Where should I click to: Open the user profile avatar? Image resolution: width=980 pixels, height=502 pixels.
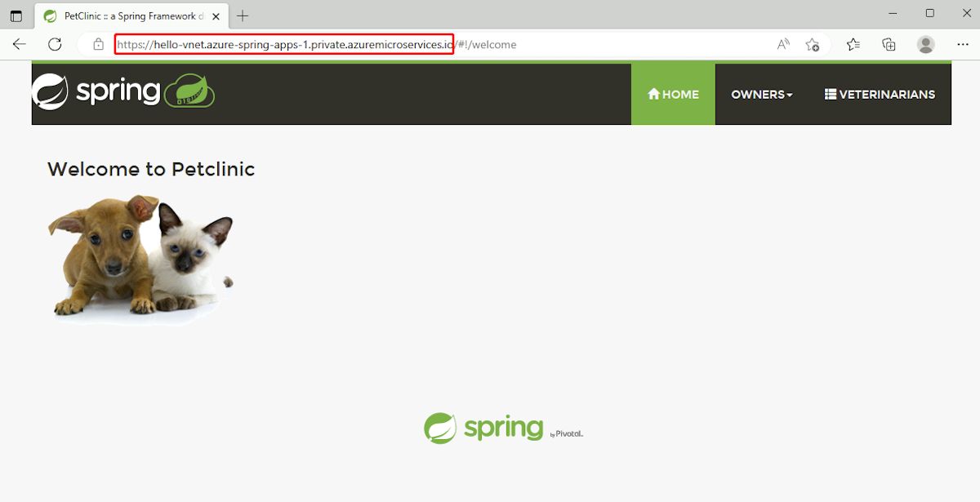[925, 44]
